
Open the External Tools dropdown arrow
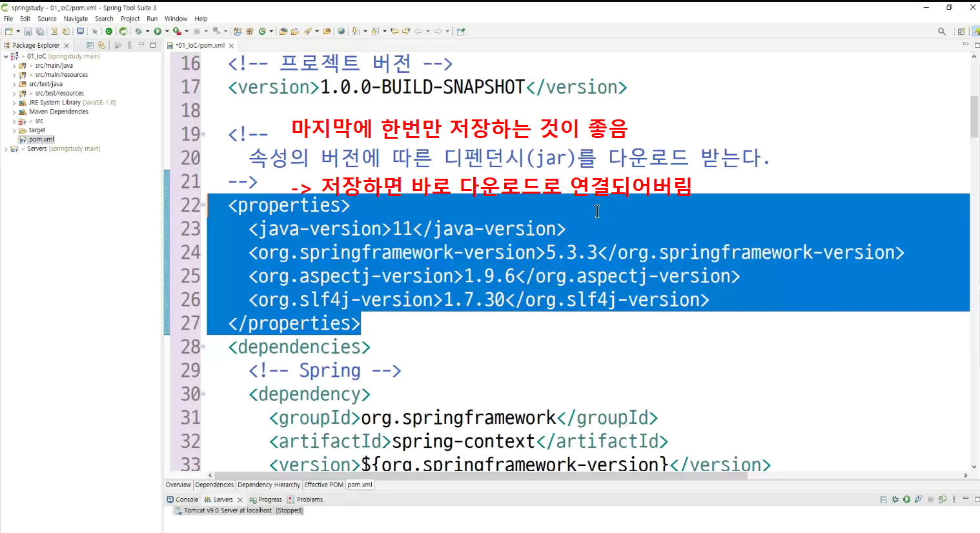click(x=186, y=31)
